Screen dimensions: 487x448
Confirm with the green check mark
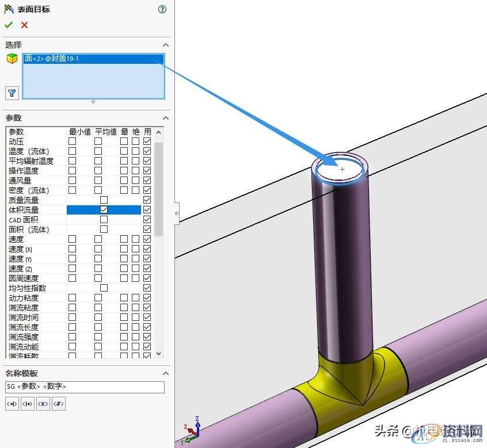click(x=9, y=25)
